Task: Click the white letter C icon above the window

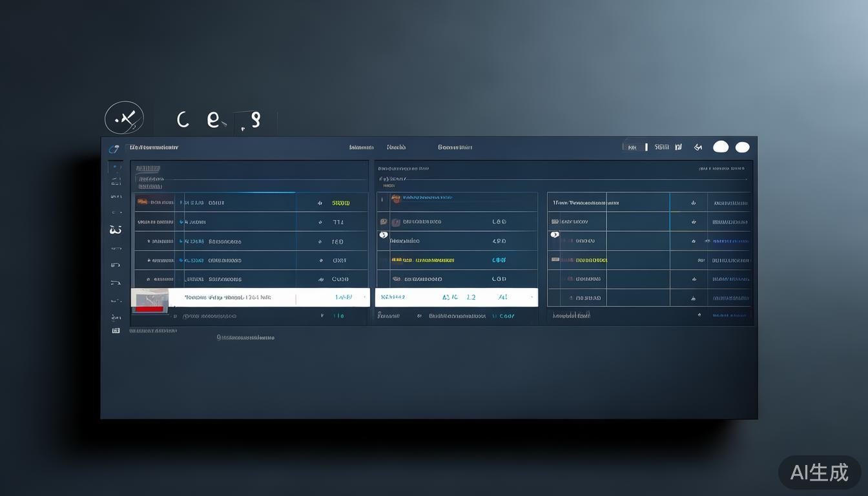Action: tap(183, 119)
